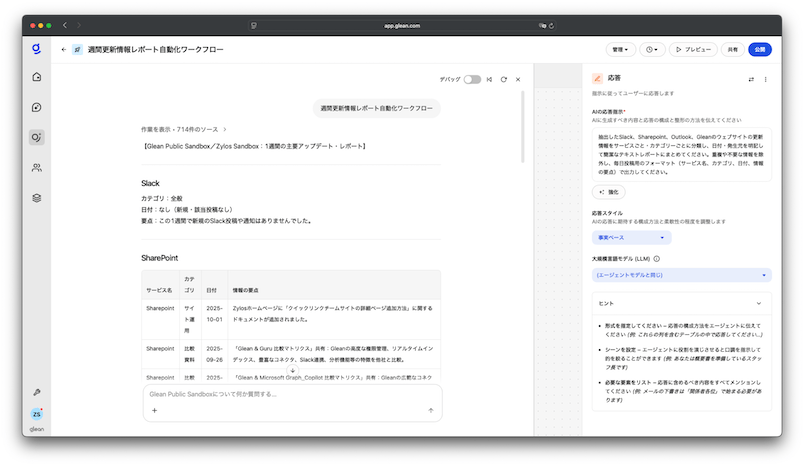Open the エージェントモデルと同じ LLM dropdown

pyautogui.click(x=681, y=275)
